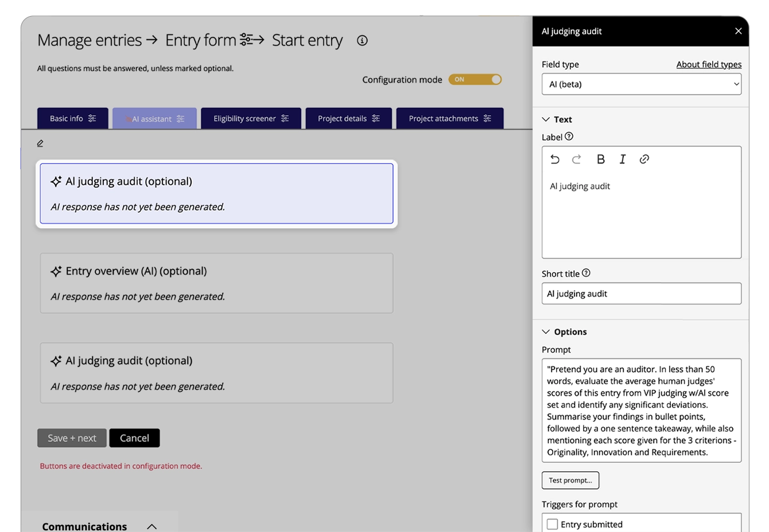
Task: Click the hyperlink icon in the Label editor
Action: coord(644,160)
